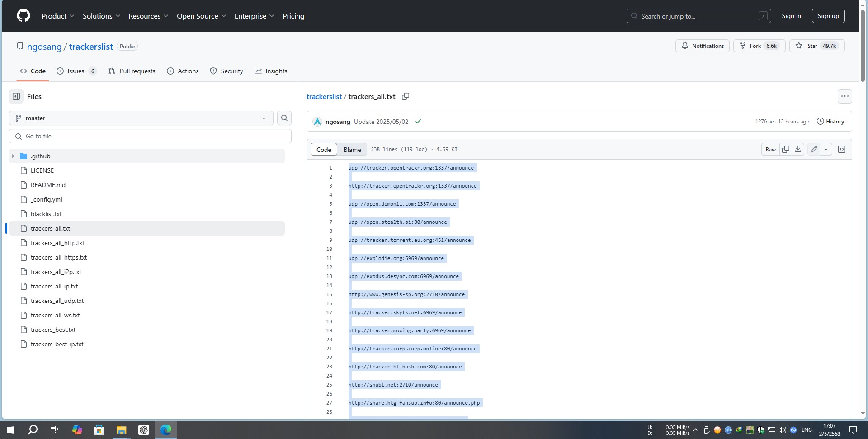868x439 pixels.
Task: Open the ngosang user link
Action: pos(44,47)
